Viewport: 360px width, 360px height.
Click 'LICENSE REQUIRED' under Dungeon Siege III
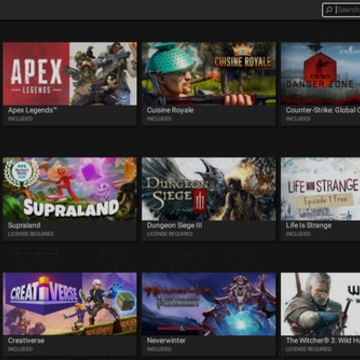(170, 234)
